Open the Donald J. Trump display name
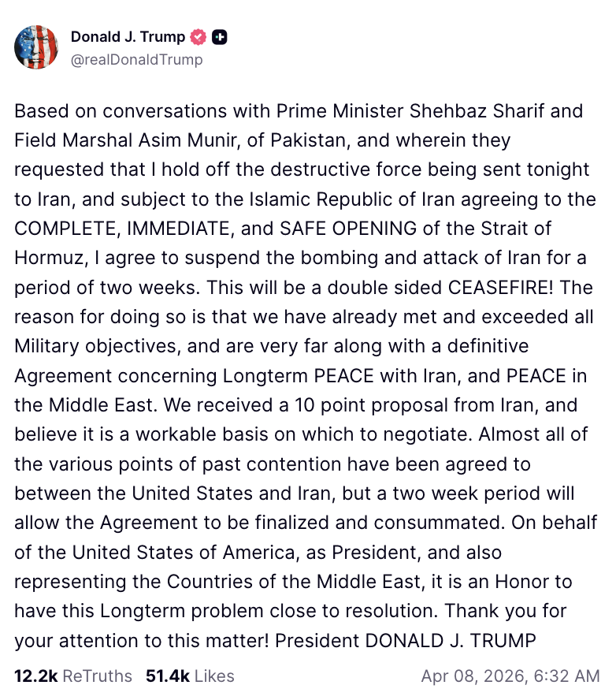The width and height of the screenshot is (616, 700). coord(128,37)
